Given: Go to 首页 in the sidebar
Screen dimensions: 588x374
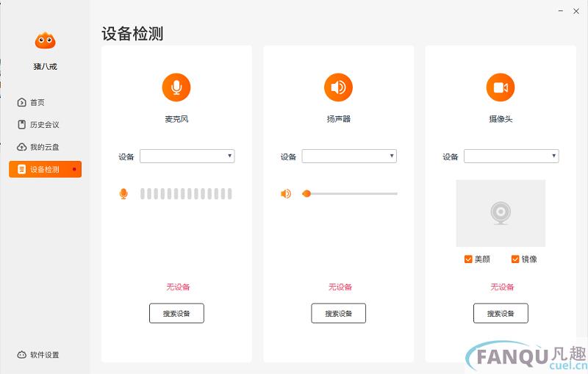Looking at the screenshot, I should 31,102.
